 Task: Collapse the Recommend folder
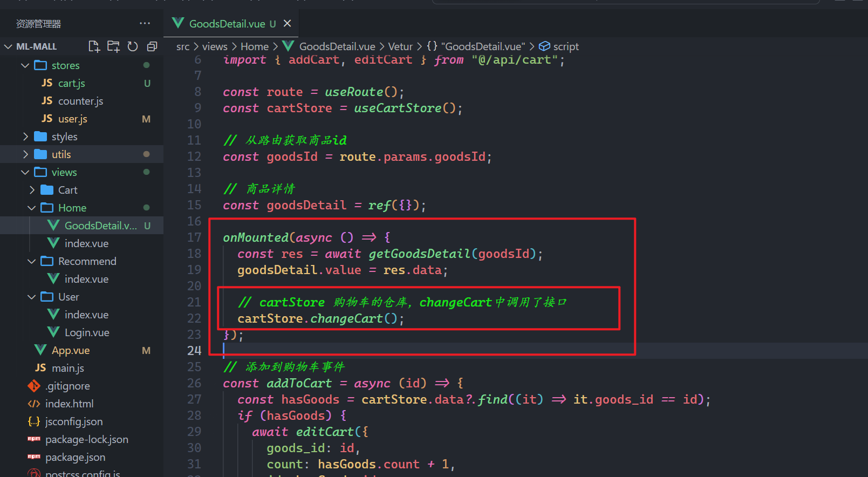click(31, 261)
